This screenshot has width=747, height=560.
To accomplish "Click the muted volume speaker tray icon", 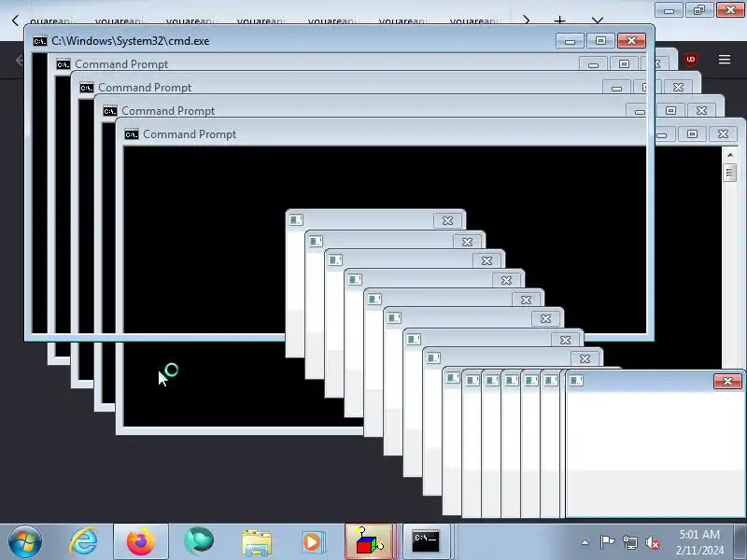I will 653,542.
